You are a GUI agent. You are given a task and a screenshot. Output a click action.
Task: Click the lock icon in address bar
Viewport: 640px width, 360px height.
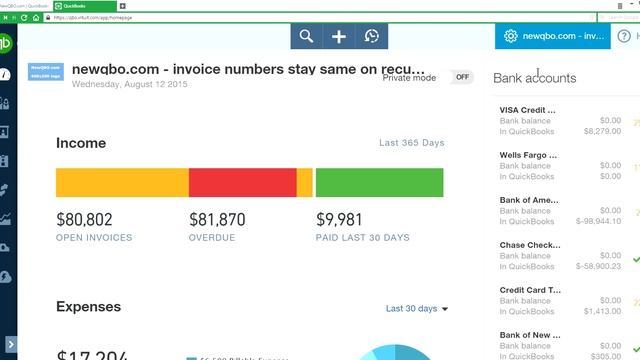[x=48, y=18]
